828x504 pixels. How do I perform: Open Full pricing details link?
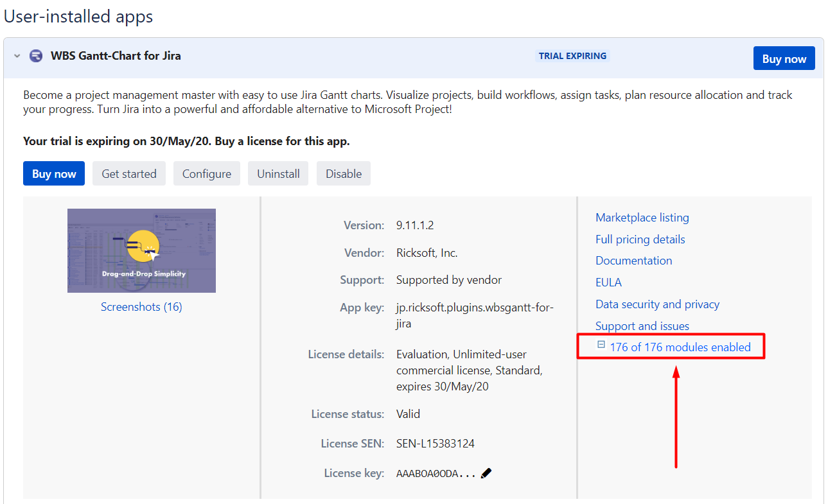640,239
